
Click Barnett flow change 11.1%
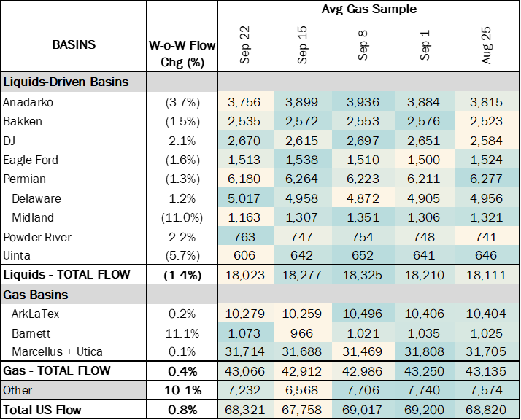182,333
